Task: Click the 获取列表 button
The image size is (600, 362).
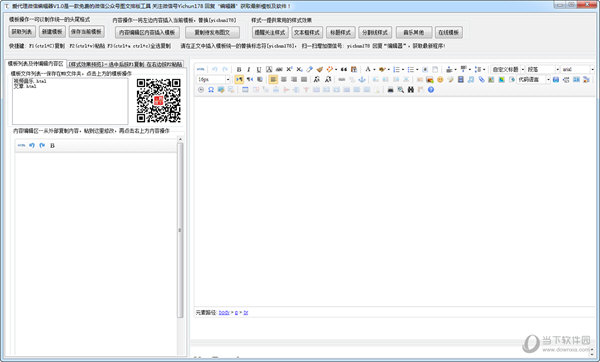Action: pyautogui.click(x=22, y=32)
